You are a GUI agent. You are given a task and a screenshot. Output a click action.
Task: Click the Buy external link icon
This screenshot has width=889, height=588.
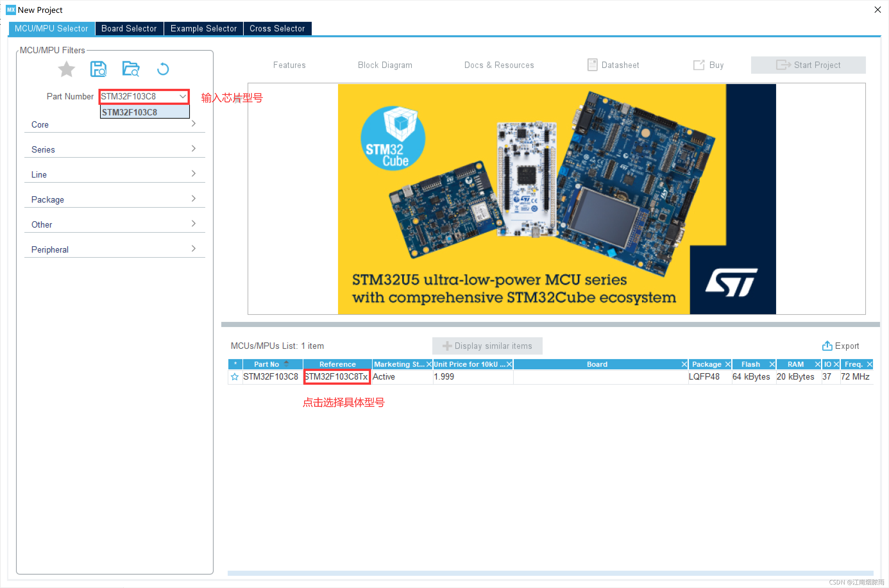click(698, 65)
